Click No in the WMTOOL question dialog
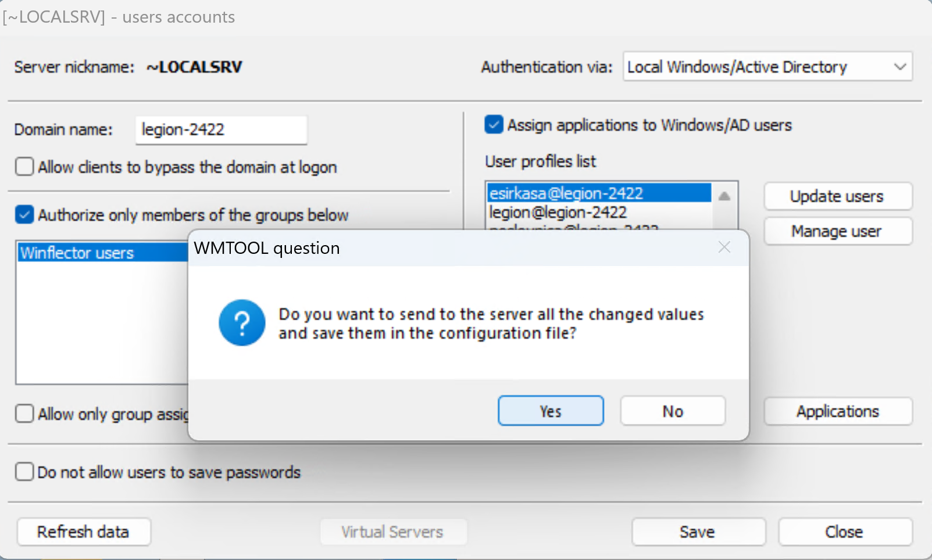This screenshot has height=560, width=932. (673, 411)
